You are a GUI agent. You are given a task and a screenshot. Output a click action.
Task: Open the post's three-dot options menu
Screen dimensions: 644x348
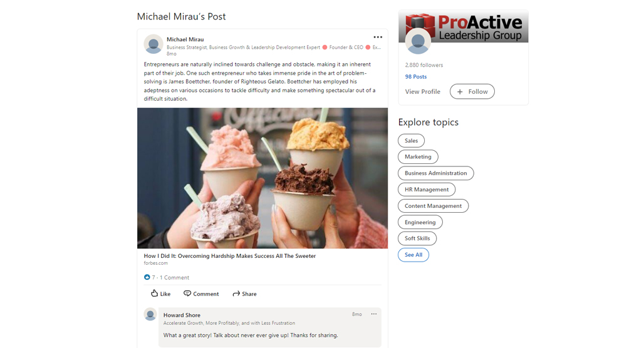378,37
